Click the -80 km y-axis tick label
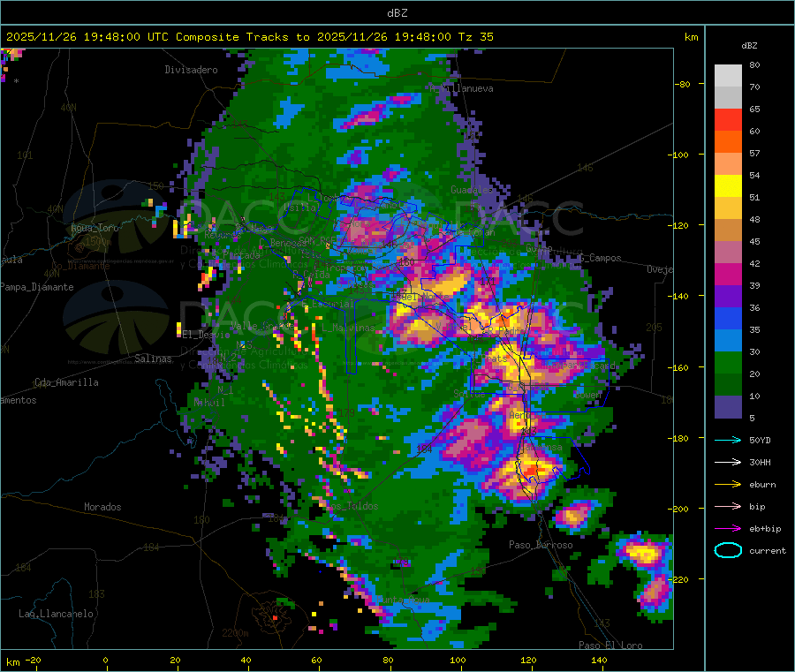 tap(682, 84)
